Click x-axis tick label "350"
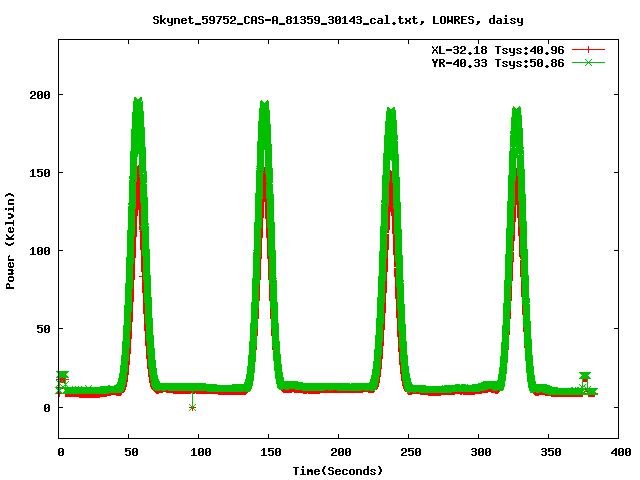 (551, 452)
